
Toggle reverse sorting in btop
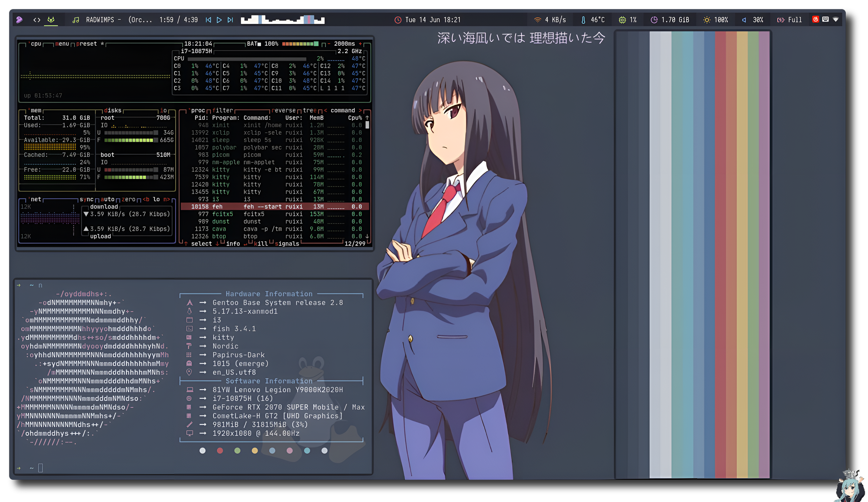click(x=284, y=110)
